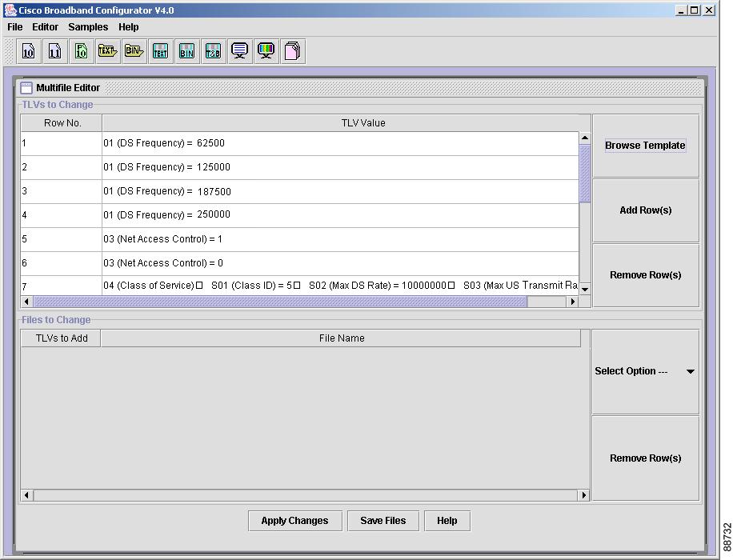Click the Browse Template button
Viewport: 733px width, 560px height.
(645, 146)
